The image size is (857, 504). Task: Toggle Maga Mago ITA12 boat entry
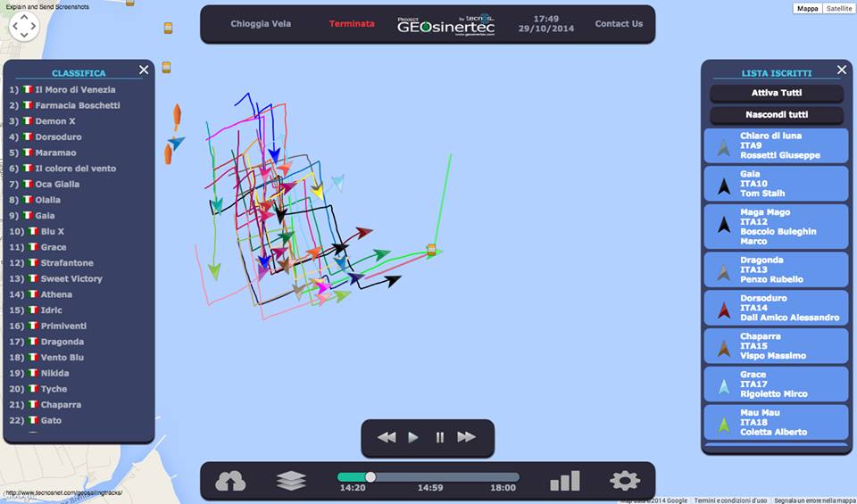tap(775, 227)
